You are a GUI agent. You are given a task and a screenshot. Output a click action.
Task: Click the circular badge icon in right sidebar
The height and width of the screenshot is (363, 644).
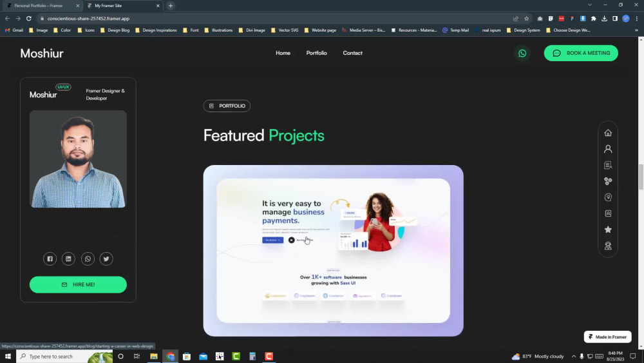pos(608,197)
